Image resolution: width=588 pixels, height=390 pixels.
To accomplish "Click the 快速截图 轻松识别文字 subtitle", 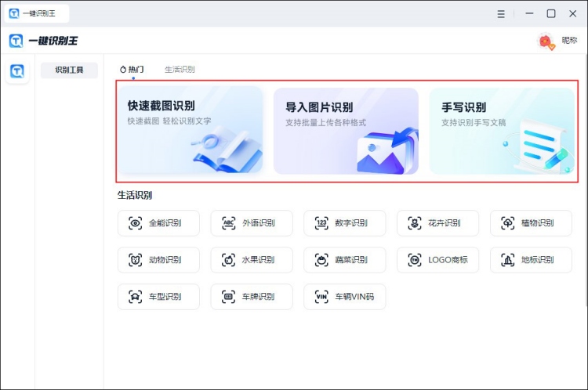I will [x=169, y=121].
